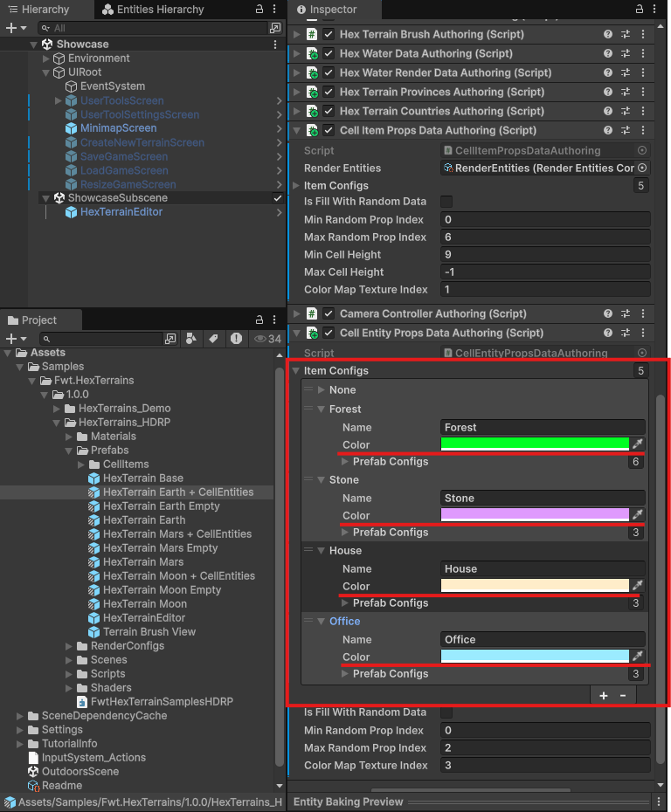The width and height of the screenshot is (671, 812).
Task: Open the Inspector panel options menu
Action: pyautogui.click(x=654, y=9)
